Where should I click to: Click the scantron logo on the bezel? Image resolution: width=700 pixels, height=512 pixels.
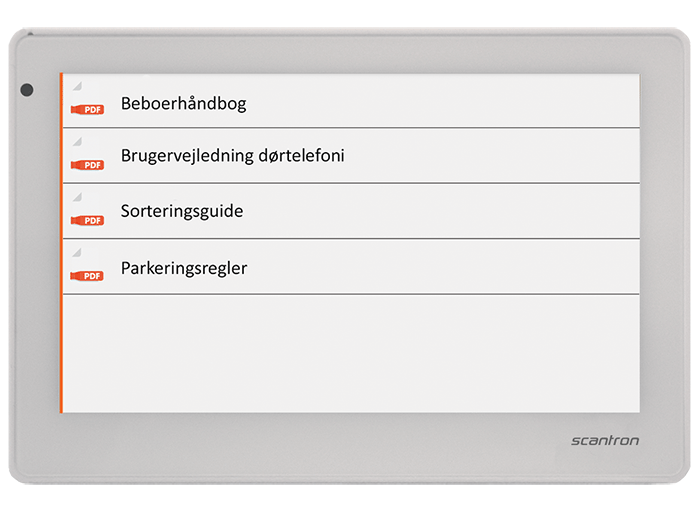tap(605, 441)
